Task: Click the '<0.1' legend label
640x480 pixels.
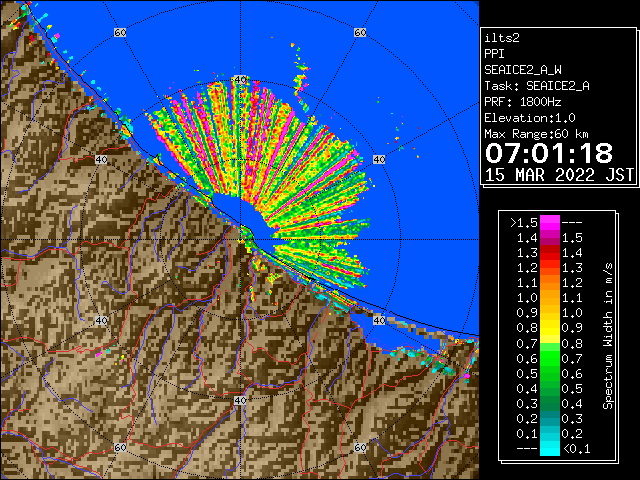Action: (x=576, y=449)
